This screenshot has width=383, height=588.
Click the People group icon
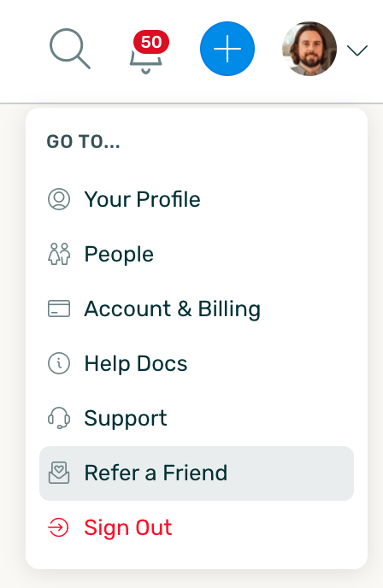coord(59,254)
